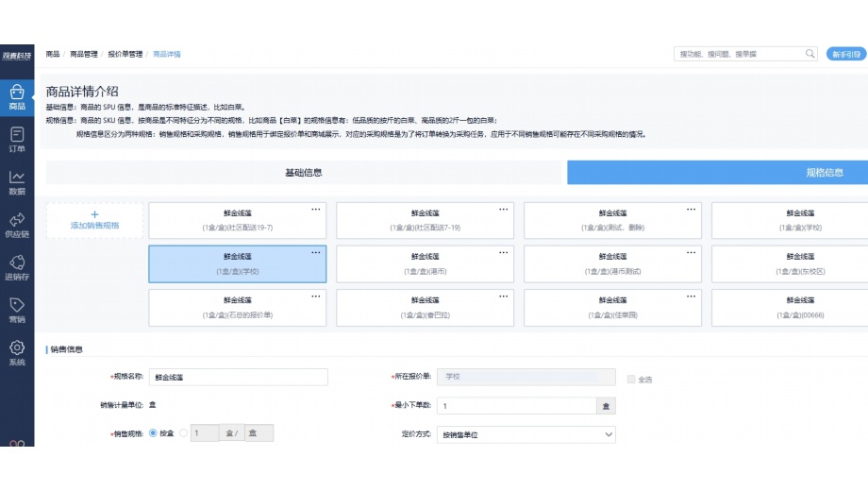Open the 数据 module in the sidebar
The image size is (868, 491).
[17, 182]
